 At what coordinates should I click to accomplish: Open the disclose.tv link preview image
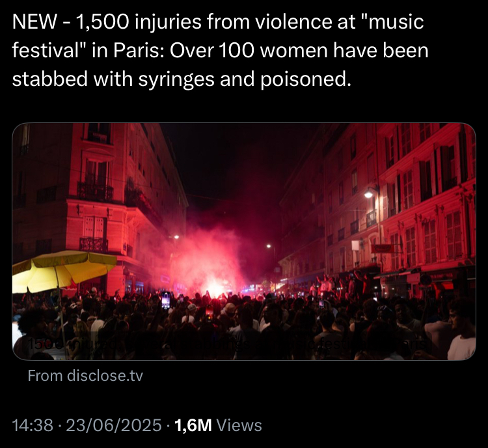click(244, 242)
